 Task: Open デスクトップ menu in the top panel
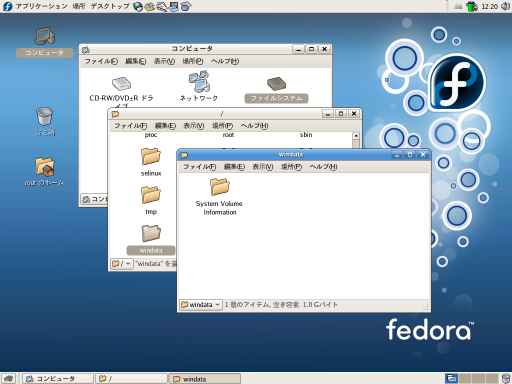pyautogui.click(x=110, y=6)
